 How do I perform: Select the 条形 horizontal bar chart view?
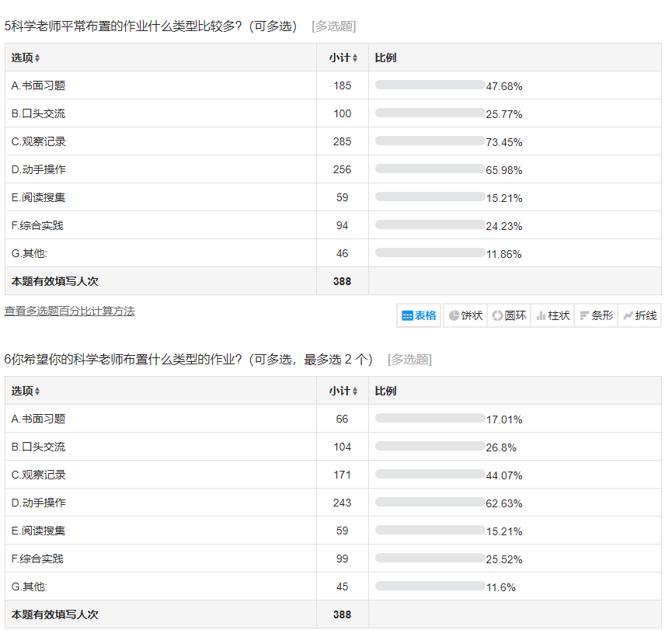click(596, 315)
